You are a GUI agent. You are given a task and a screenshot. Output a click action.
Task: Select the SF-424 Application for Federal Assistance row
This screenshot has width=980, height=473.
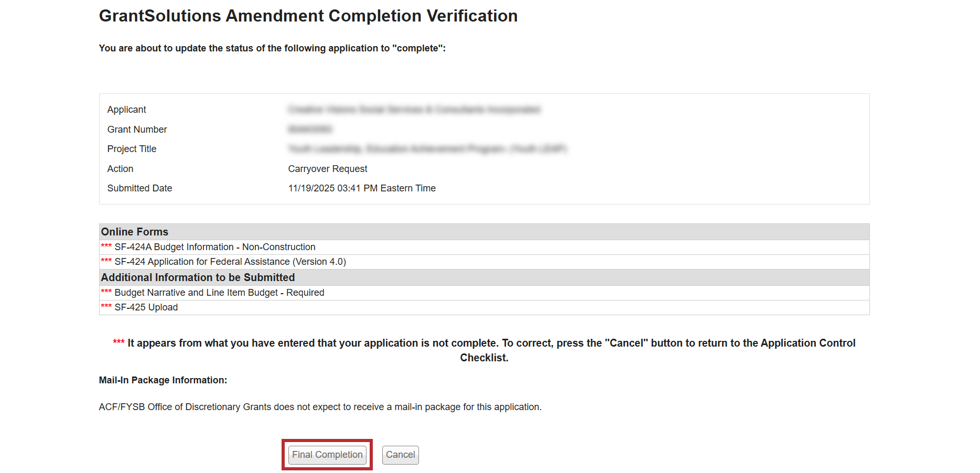point(230,262)
